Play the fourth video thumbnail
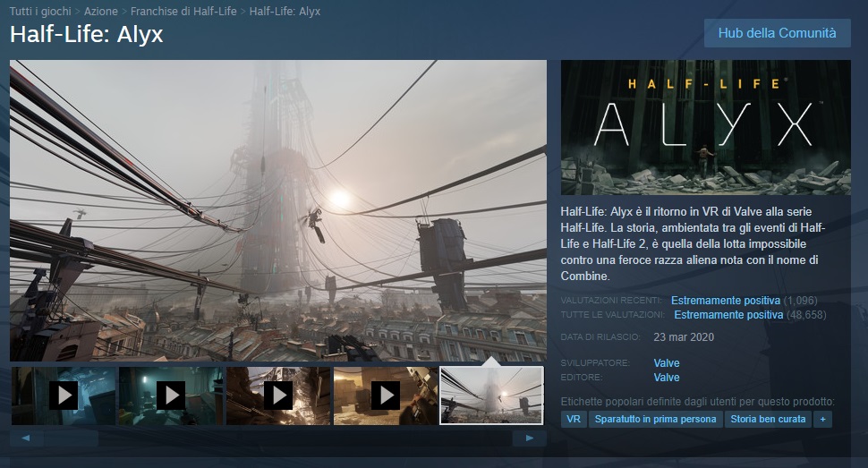Image resolution: width=868 pixels, height=468 pixels. 386,396
